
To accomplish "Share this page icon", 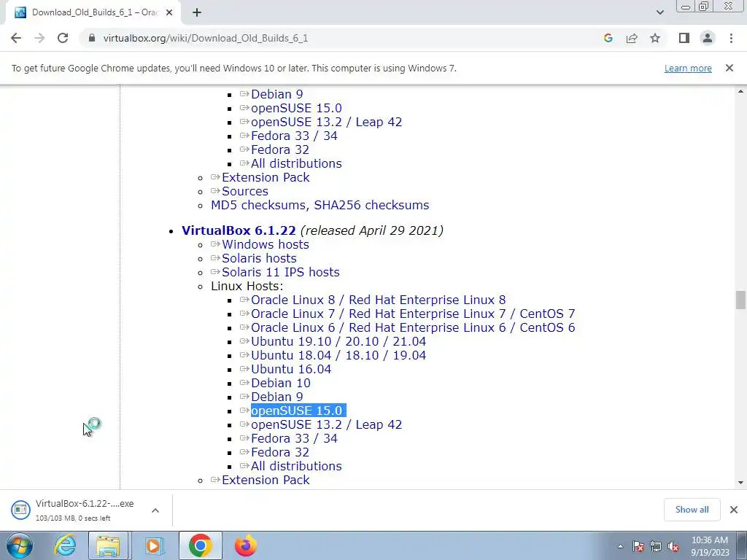I will 632,38.
